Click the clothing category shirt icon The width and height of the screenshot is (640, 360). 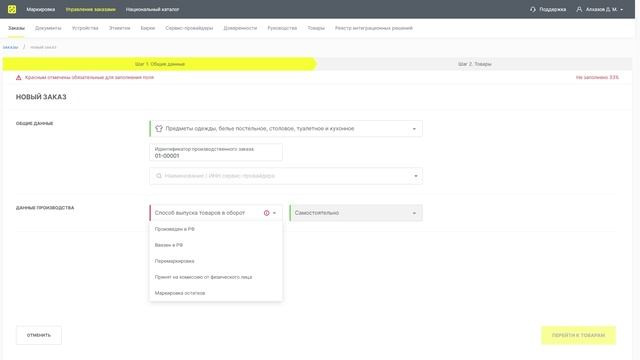[x=159, y=129]
